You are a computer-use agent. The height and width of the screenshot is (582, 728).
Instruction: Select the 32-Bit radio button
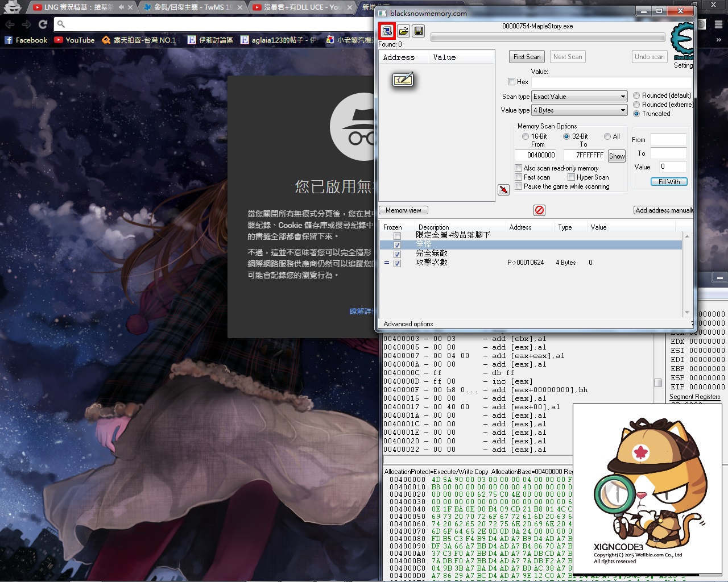tap(566, 136)
